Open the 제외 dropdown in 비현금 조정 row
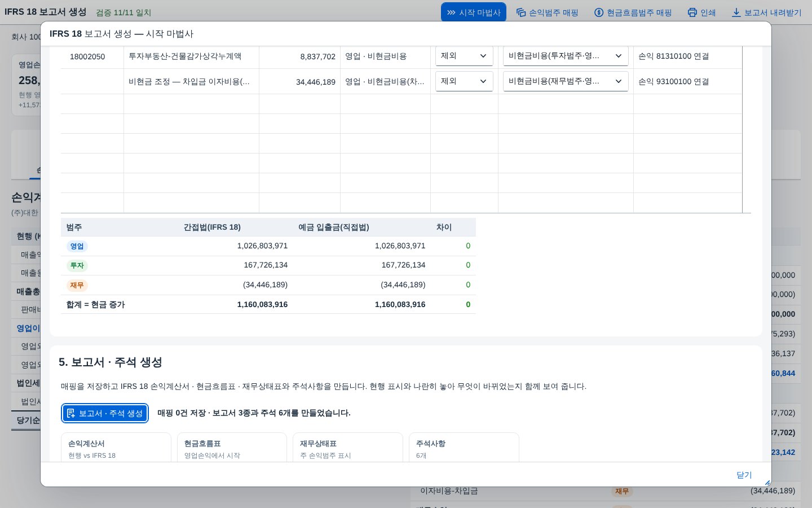Image resolution: width=812 pixels, height=508 pixels. pos(464,81)
